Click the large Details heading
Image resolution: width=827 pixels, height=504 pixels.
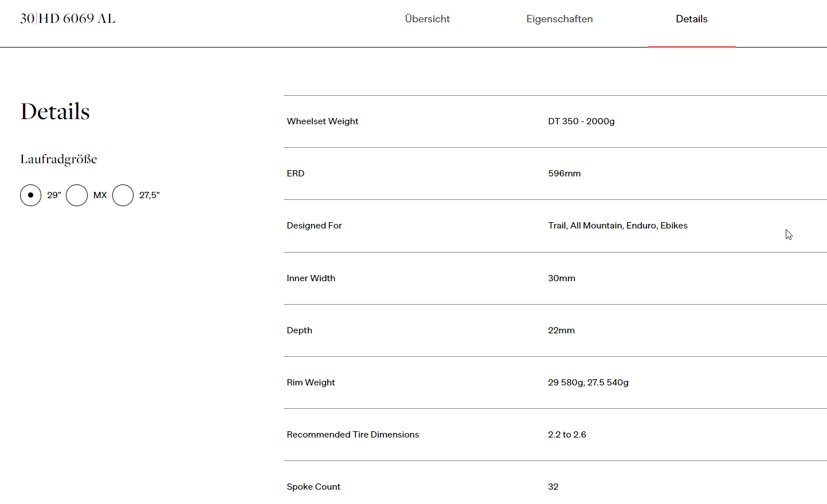[x=55, y=112]
